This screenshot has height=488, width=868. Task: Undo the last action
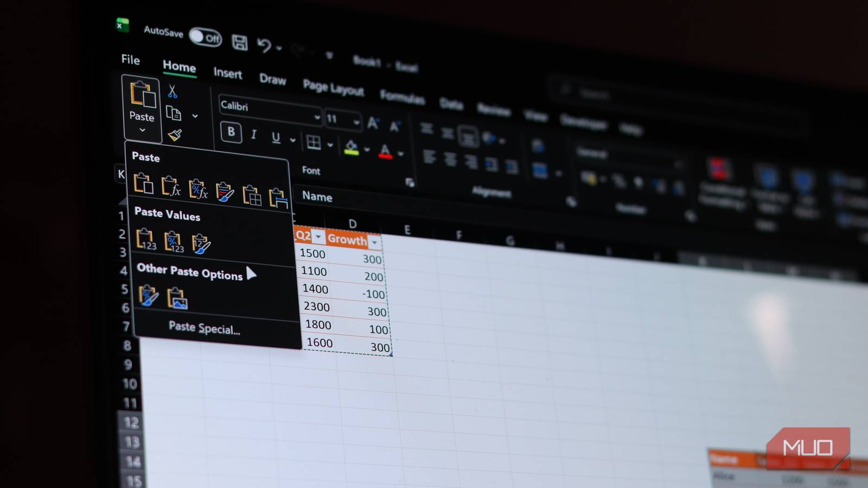tap(264, 45)
